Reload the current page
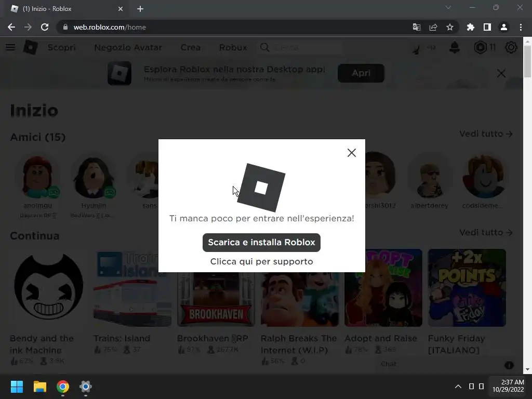Image resolution: width=532 pixels, height=399 pixels. (45, 27)
